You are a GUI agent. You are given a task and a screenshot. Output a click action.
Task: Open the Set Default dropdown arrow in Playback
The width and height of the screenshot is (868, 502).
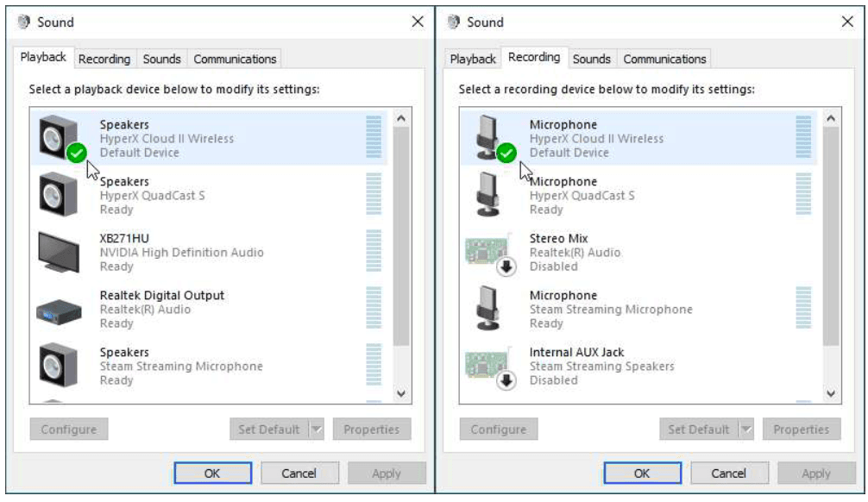316,430
